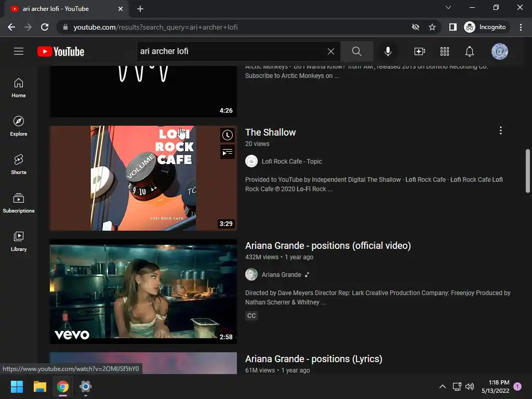View site information via the lock icon

pos(65,27)
